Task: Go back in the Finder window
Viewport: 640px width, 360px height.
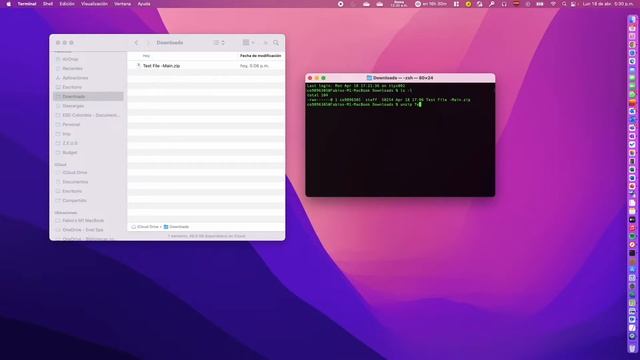Action: tap(136, 42)
